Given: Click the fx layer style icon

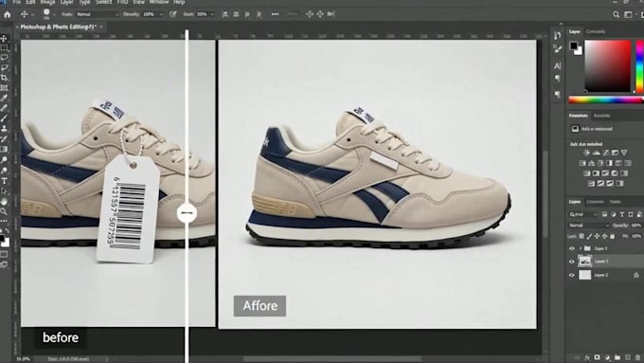Looking at the screenshot, I should tap(587, 357).
